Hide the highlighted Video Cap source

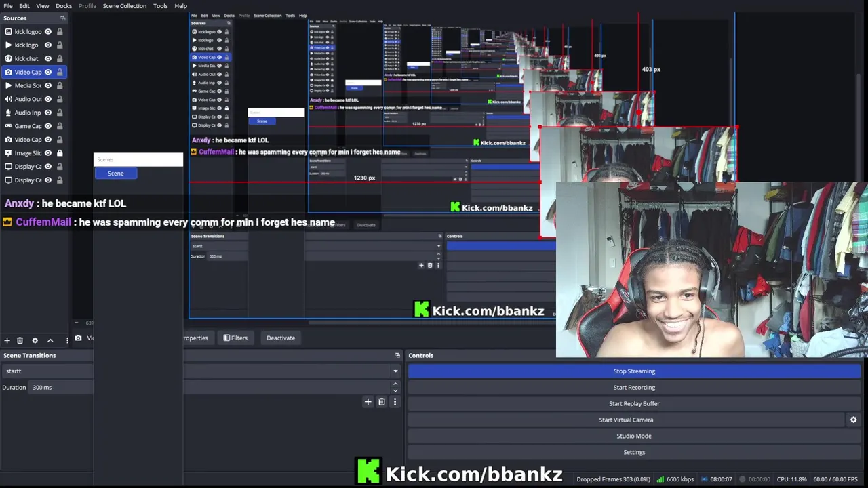(48, 72)
